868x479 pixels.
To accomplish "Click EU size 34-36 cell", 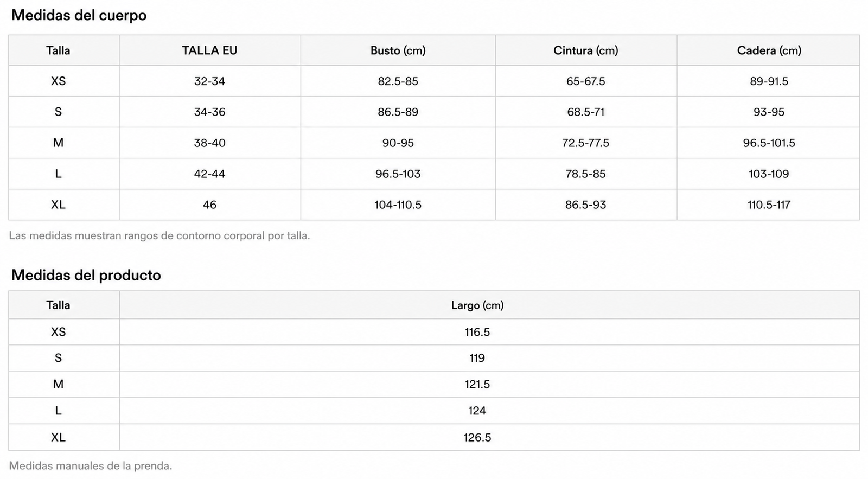I will tap(209, 112).
